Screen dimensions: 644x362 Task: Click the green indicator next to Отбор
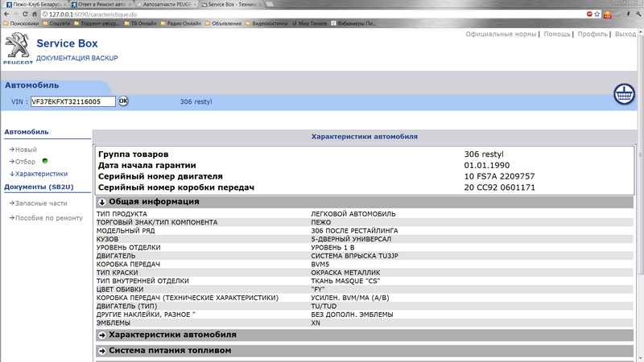(45, 161)
